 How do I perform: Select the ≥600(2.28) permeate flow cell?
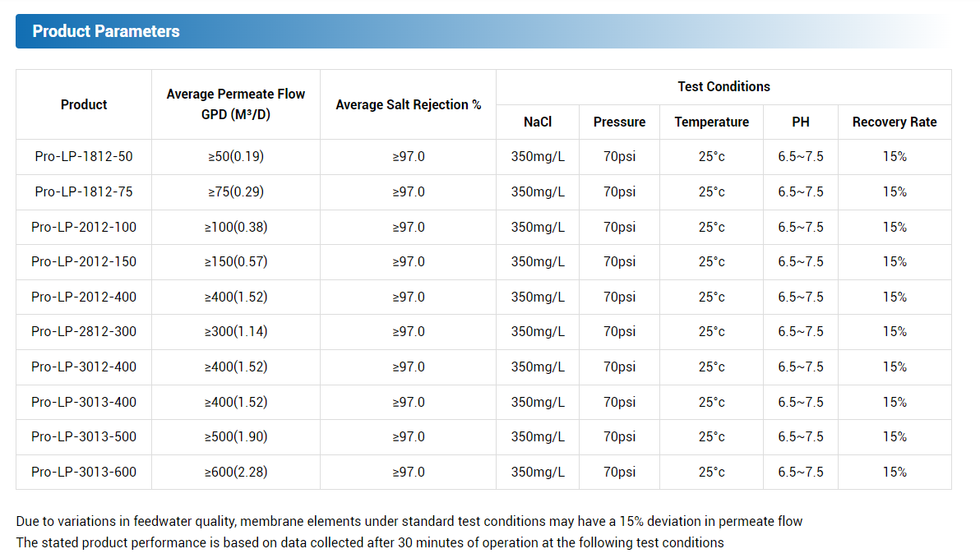pyautogui.click(x=236, y=472)
